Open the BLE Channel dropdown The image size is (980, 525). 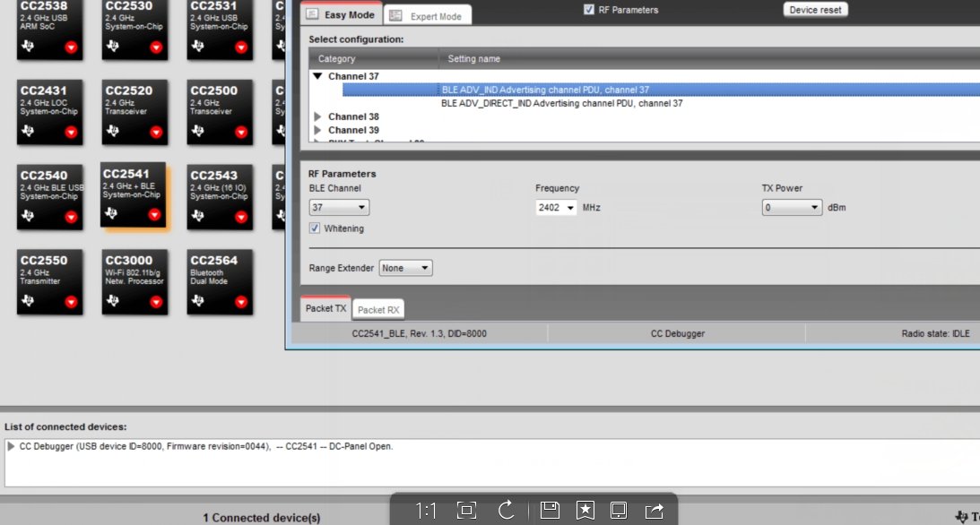pyautogui.click(x=339, y=207)
